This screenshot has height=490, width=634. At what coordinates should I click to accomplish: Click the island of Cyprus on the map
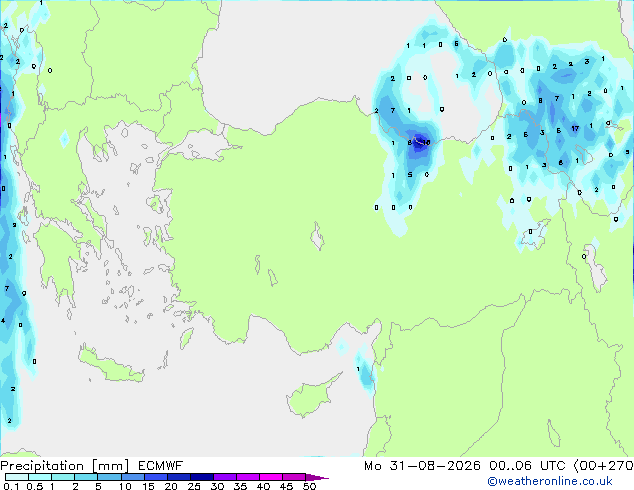(310, 398)
